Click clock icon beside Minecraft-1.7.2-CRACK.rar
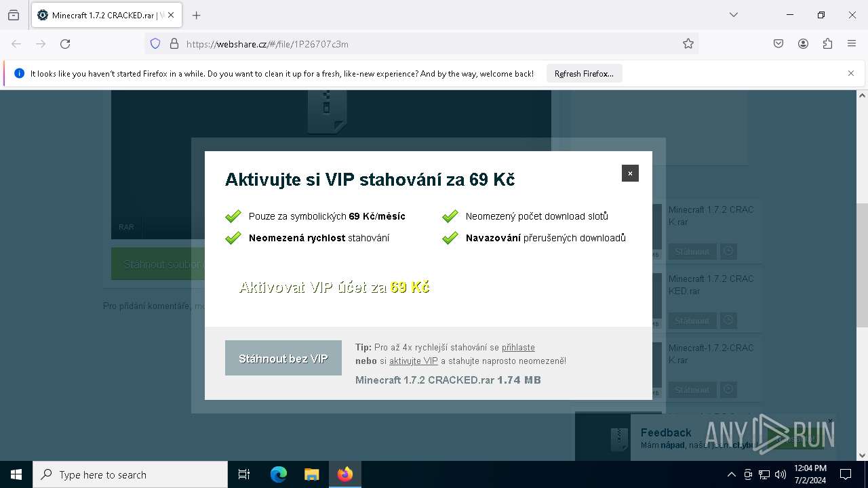The image size is (868, 488). (x=728, y=390)
